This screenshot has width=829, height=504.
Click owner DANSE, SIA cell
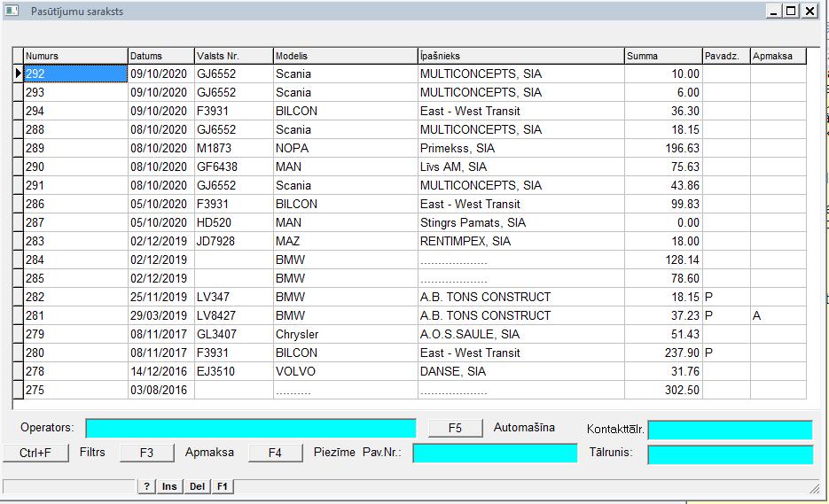[x=521, y=371]
